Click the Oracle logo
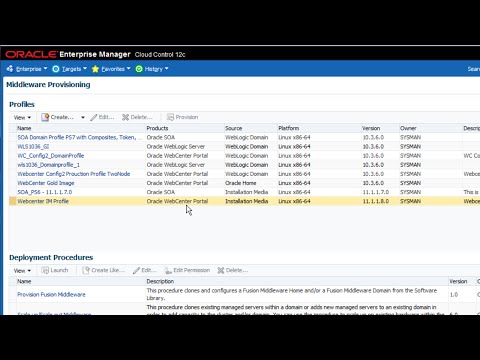Image resolution: width=480 pixels, height=360 pixels. 31,54
